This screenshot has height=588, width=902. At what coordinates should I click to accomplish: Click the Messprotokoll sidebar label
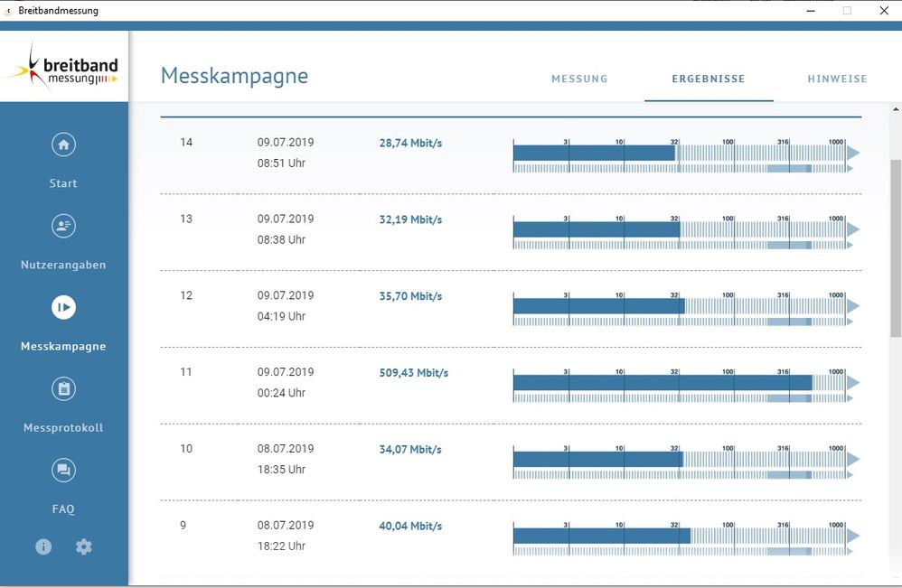click(x=63, y=428)
